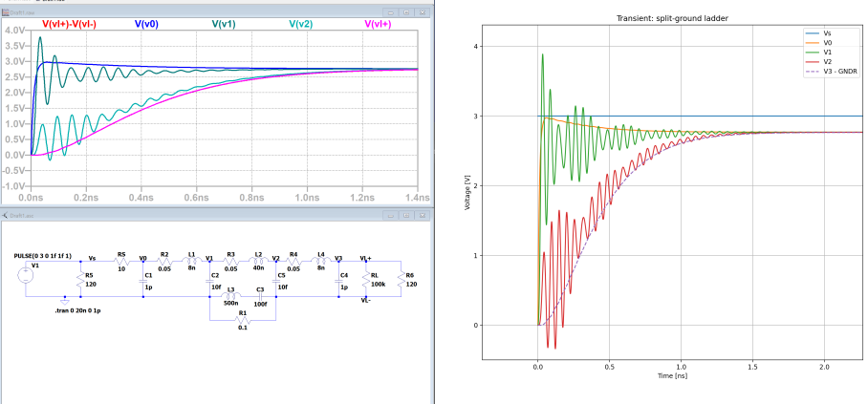Select capacitor C3 (100f) symbol

pyautogui.click(x=259, y=296)
